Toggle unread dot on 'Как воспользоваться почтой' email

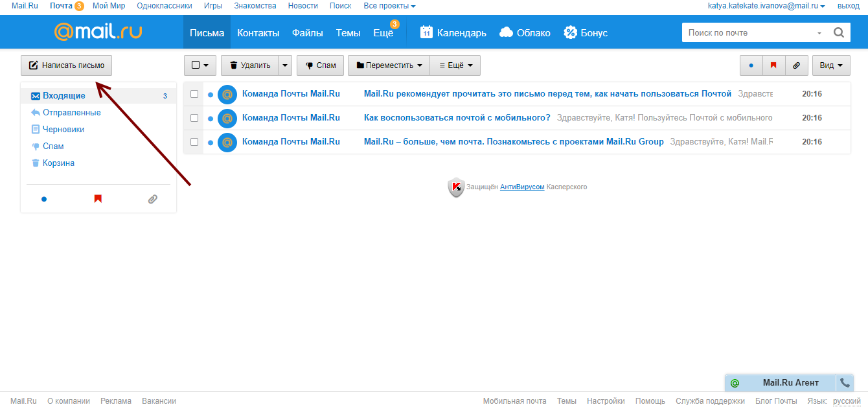pyautogui.click(x=211, y=119)
